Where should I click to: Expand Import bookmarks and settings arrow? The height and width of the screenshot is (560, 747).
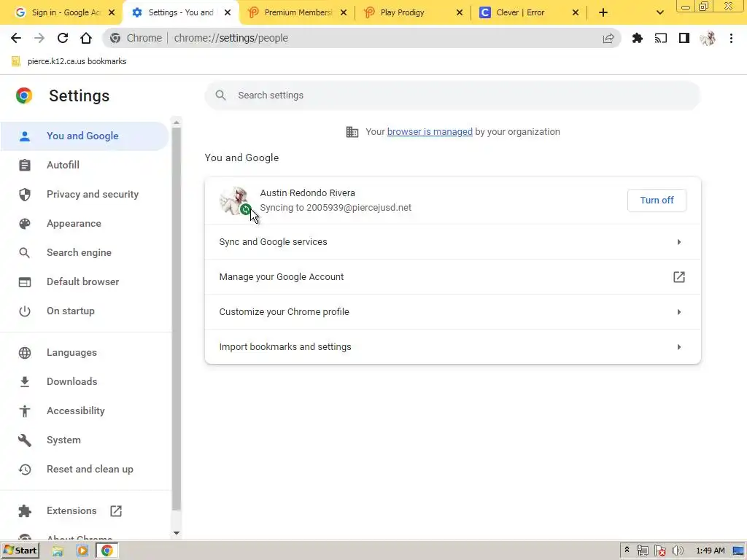point(679,347)
